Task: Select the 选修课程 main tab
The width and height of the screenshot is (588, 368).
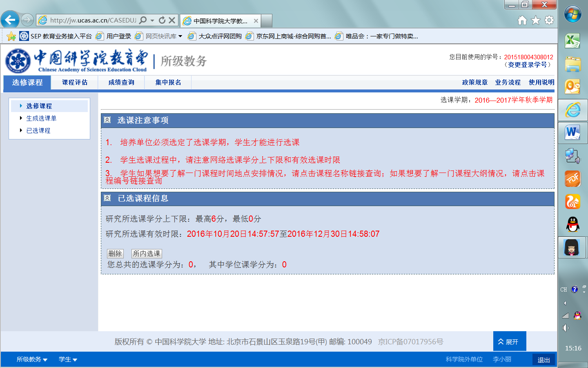Action: coord(27,83)
